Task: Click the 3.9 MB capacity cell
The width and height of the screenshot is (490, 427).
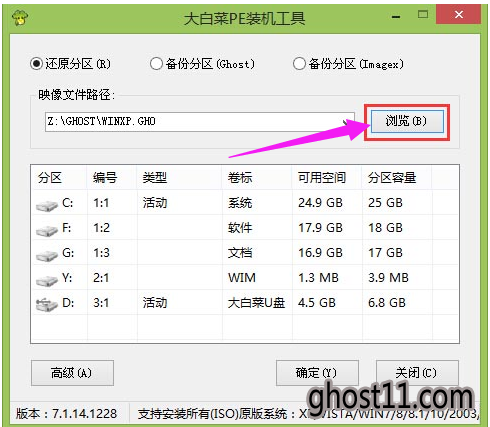Action: (x=388, y=278)
